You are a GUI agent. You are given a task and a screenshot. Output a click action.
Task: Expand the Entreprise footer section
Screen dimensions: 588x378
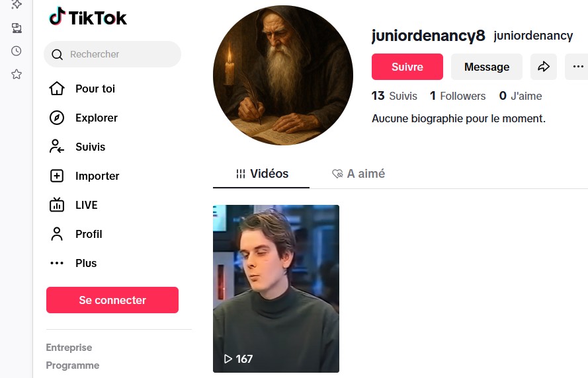(69, 348)
